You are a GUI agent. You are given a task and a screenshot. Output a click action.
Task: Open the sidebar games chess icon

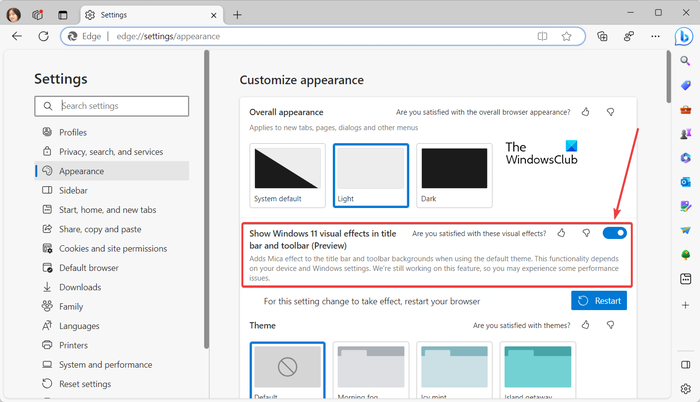tap(686, 134)
